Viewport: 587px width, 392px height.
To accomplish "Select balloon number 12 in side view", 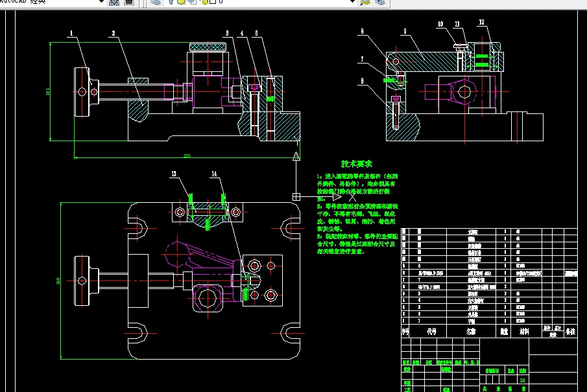I will 481,23.
